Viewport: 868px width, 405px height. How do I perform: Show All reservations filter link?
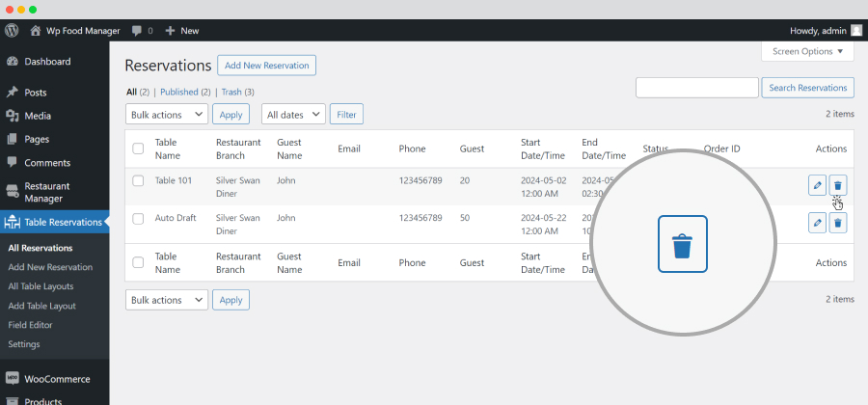point(131,92)
